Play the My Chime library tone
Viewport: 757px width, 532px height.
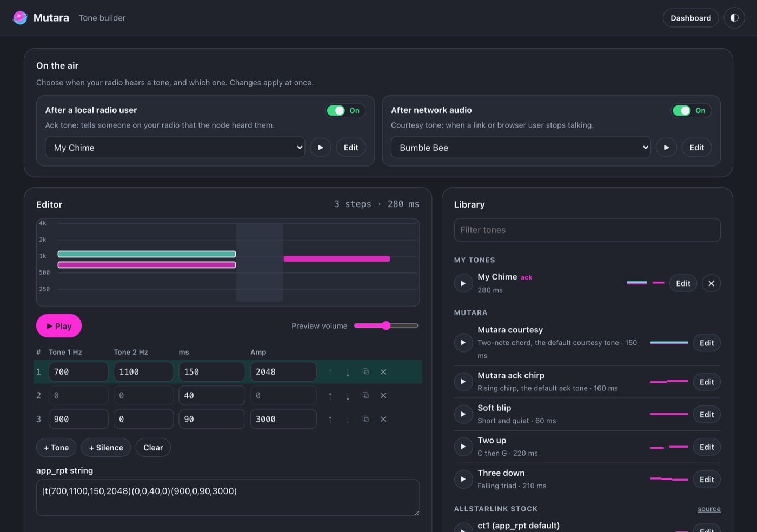[463, 283]
